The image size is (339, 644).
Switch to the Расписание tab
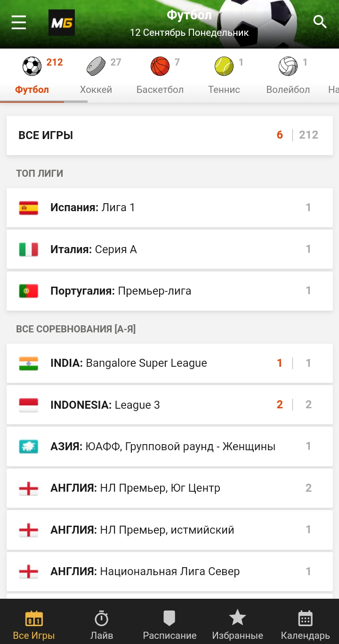169,625
